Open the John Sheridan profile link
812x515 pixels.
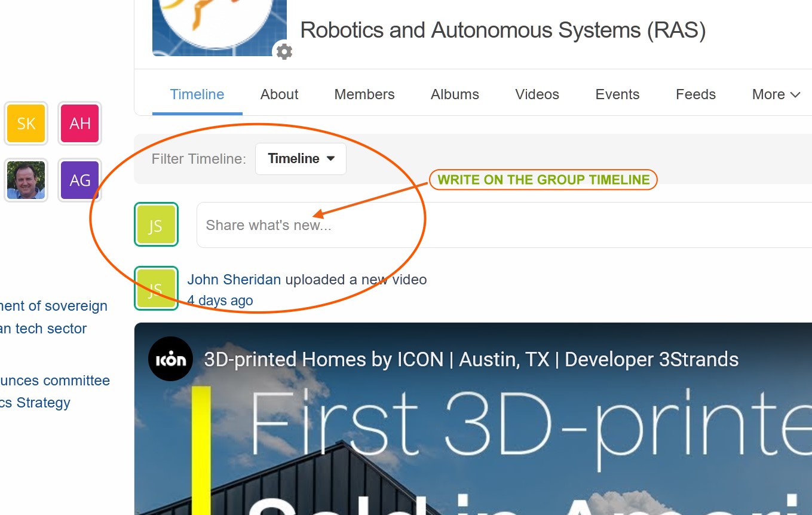[234, 280]
